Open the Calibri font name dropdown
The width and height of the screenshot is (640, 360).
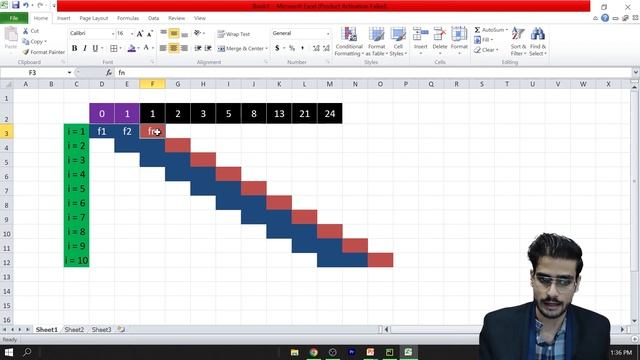[x=113, y=33]
